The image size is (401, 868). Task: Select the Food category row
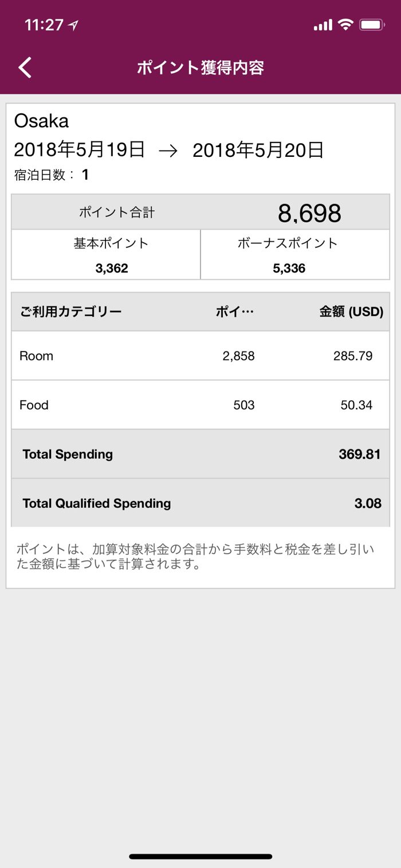point(200,405)
